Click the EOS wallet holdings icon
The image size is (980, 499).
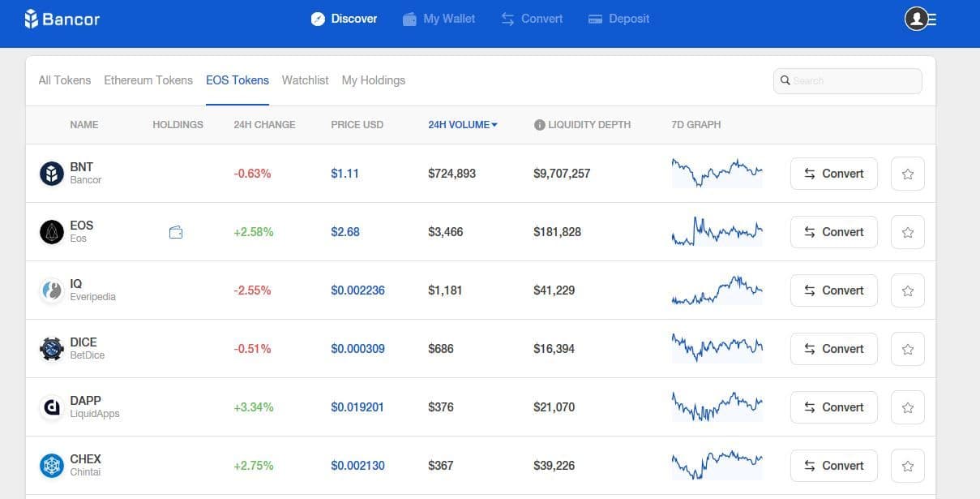pyautogui.click(x=176, y=233)
